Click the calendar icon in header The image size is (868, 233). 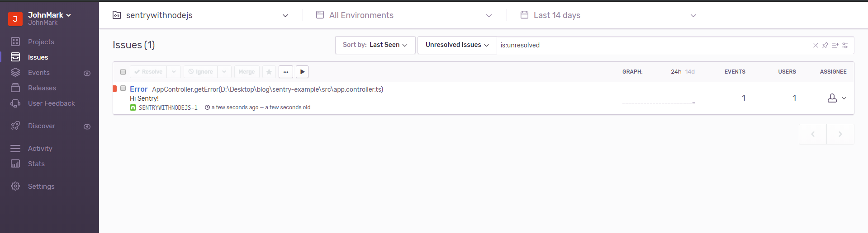pos(524,15)
